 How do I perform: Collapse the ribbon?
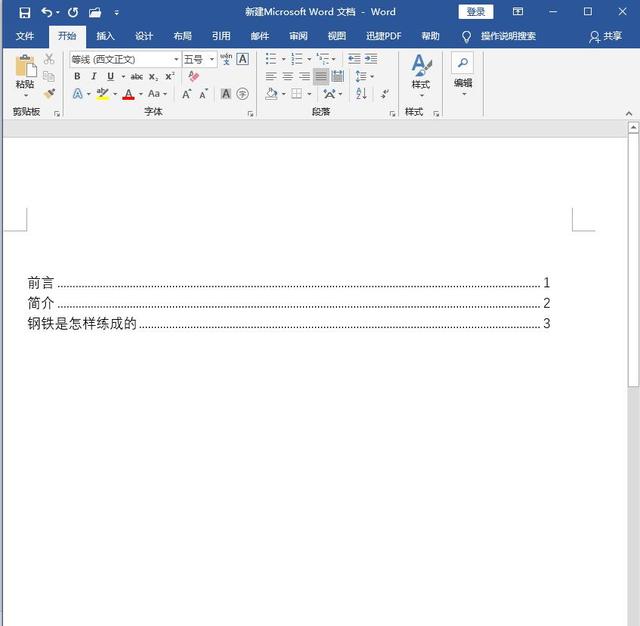point(629,113)
